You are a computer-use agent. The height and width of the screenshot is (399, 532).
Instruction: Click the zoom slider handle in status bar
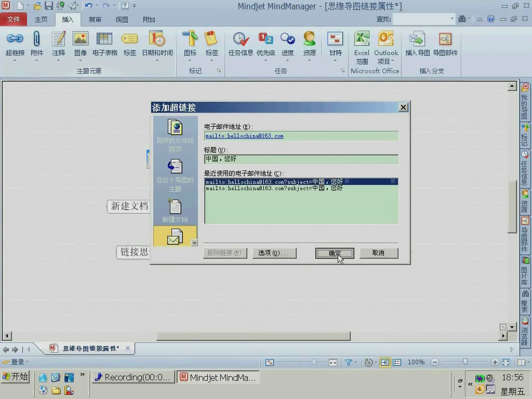tap(465, 362)
